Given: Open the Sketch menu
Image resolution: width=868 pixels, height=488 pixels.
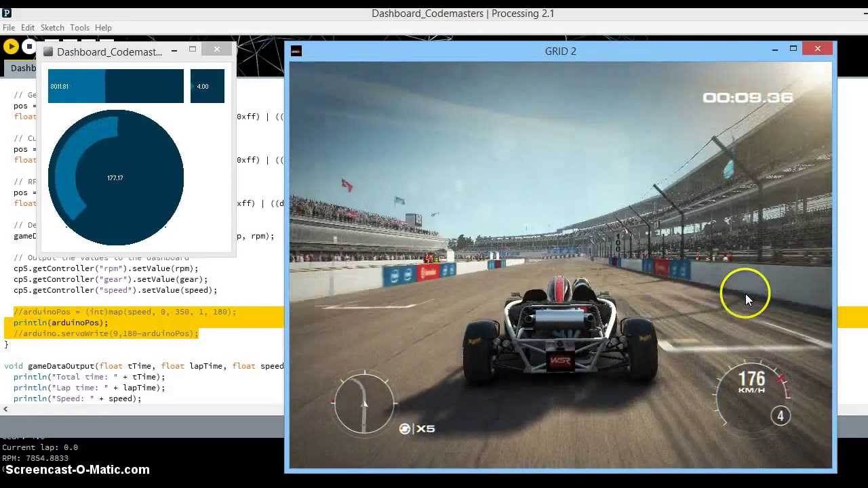Looking at the screenshot, I should click(52, 27).
